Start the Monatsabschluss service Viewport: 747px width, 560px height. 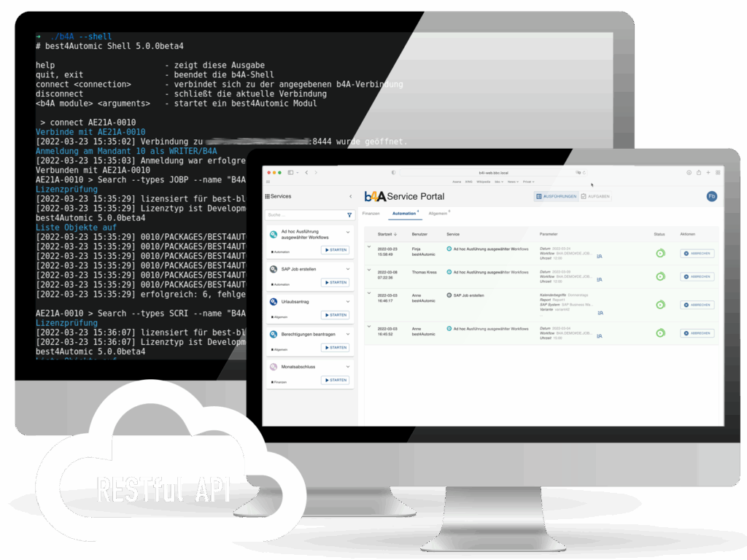(336, 380)
